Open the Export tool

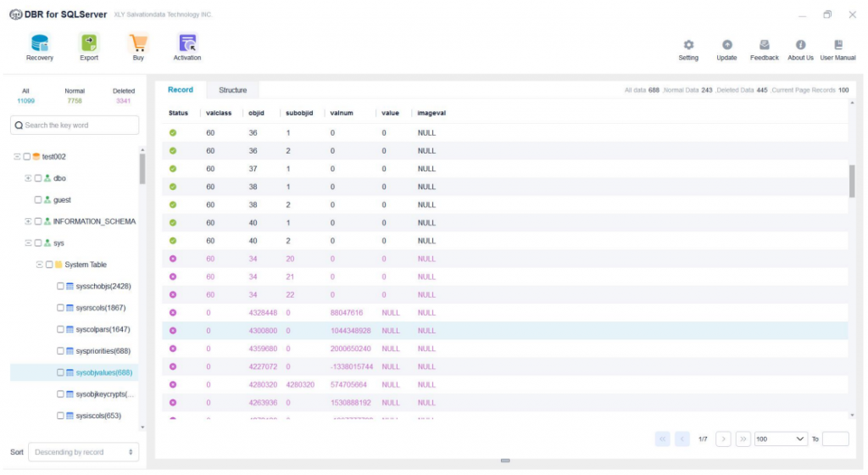[x=89, y=43]
